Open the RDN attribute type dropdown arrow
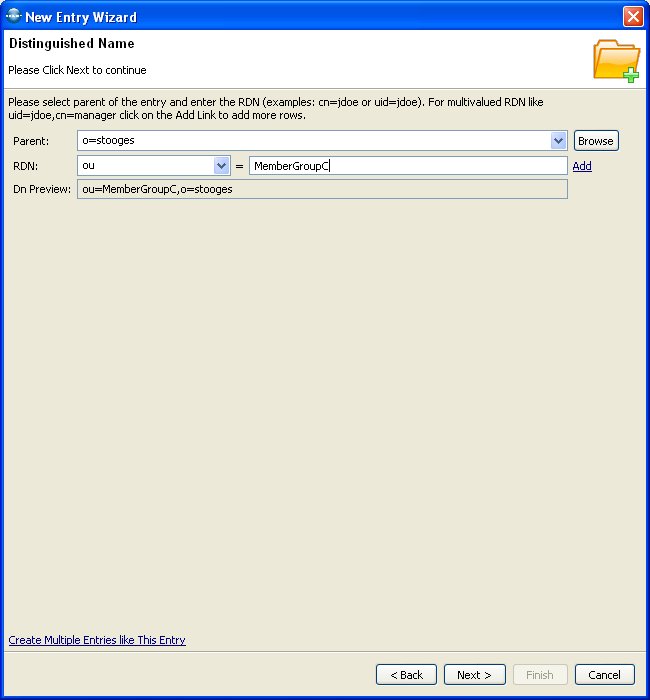 [222, 166]
